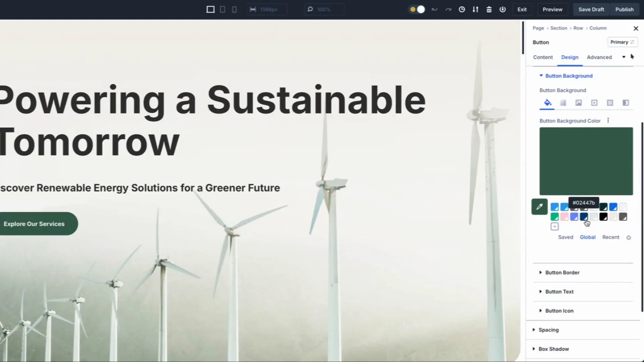Switch to phone view mode
Image resolution: width=644 pixels, height=362 pixels.
pos(234,9)
